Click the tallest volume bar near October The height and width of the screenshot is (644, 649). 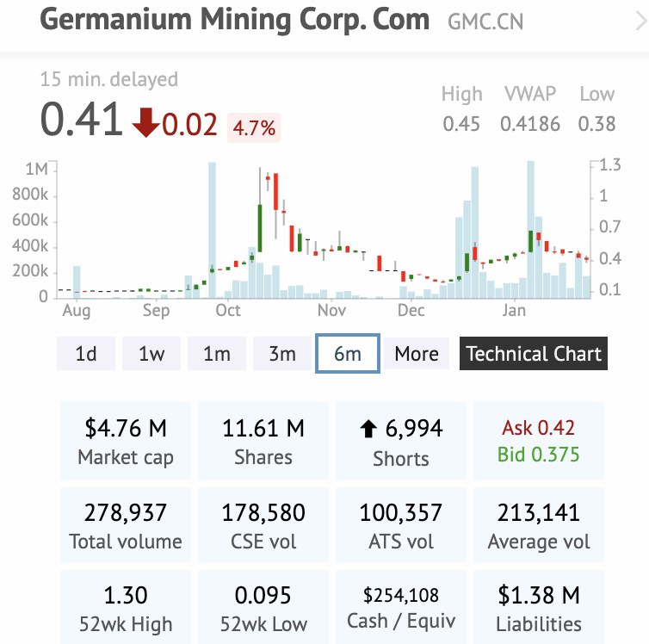click(x=212, y=232)
